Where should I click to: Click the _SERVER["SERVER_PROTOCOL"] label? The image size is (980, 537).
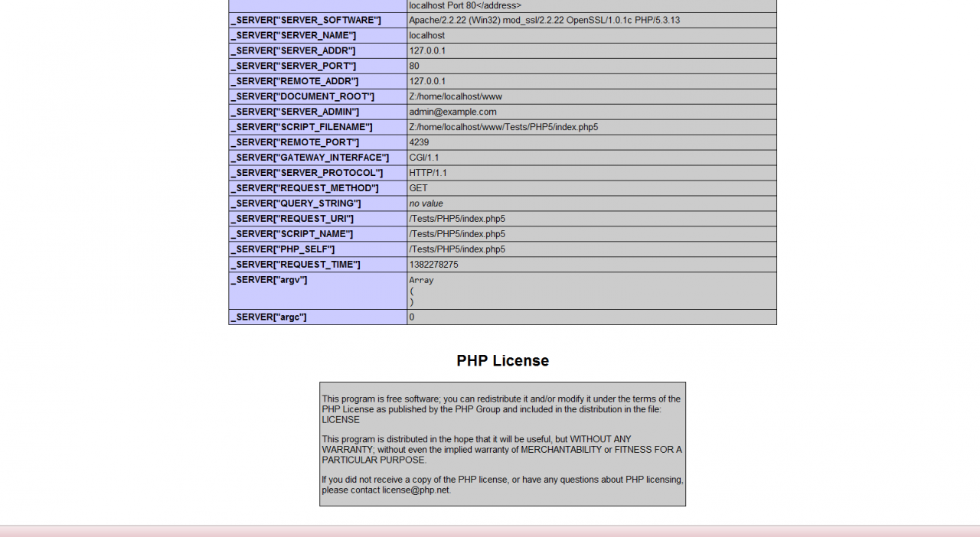pos(307,173)
